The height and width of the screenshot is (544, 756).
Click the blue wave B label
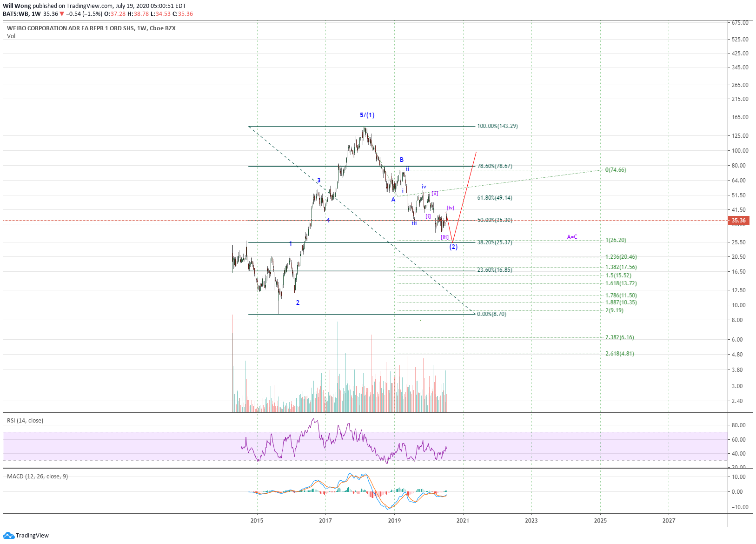(x=402, y=160)
